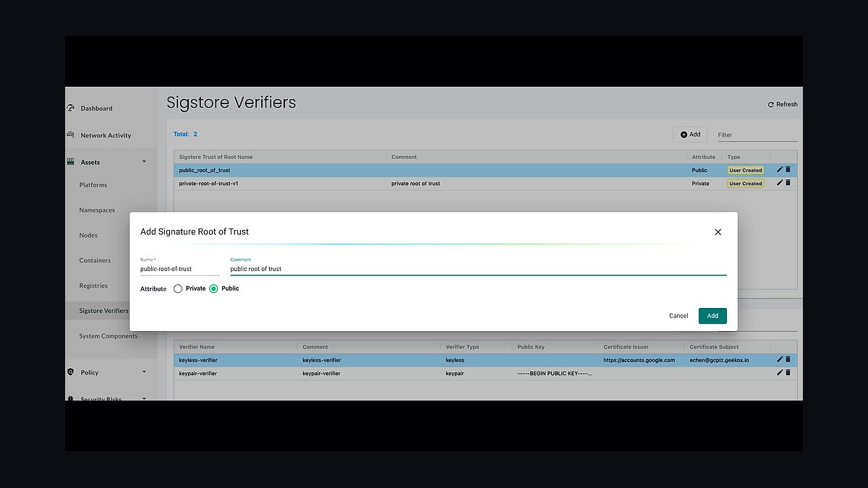Click the Total: 2 count label

coord(185,134)
